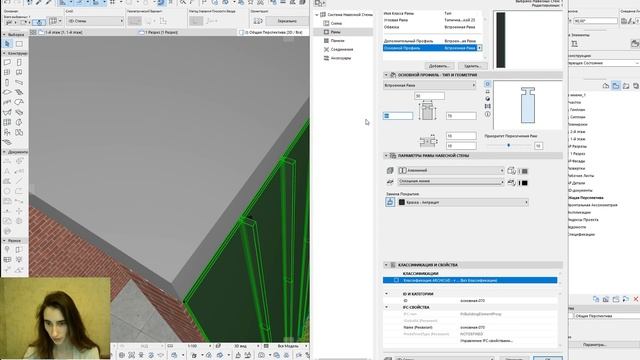This screenshot has width=640, height=360.
Task: Click the delete icon in Navigator bottom bar
Action: click(636, 299)
